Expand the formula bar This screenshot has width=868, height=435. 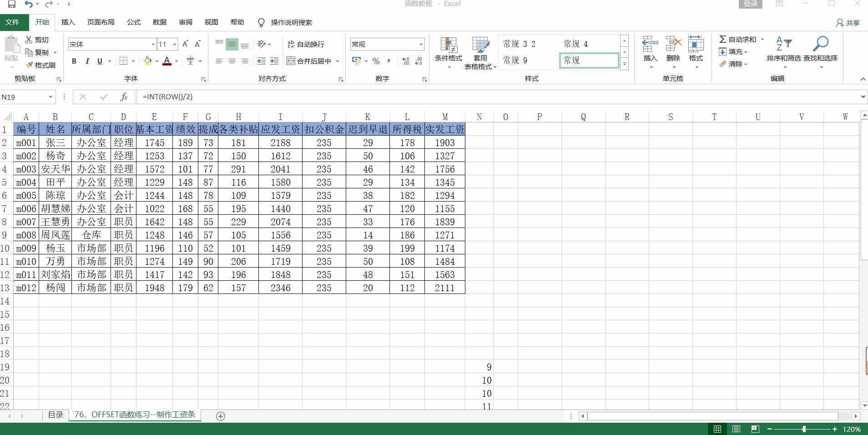click(x=863, y=97)
